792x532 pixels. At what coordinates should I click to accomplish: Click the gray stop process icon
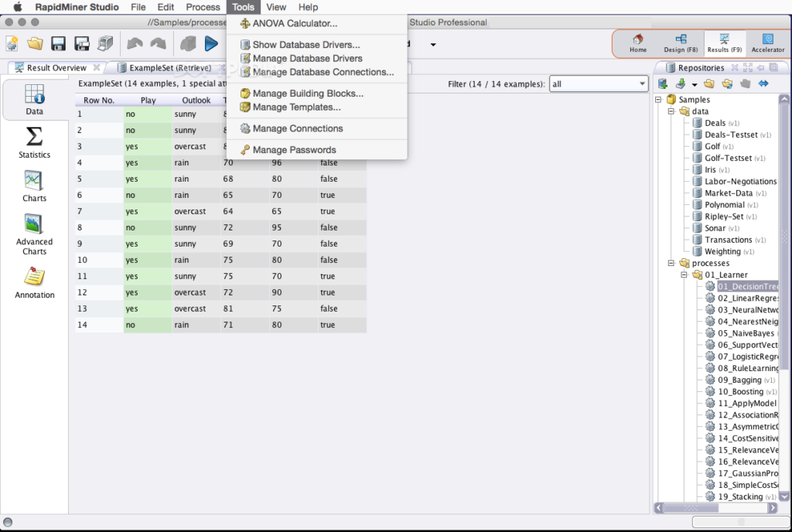(x=188, y=44)
